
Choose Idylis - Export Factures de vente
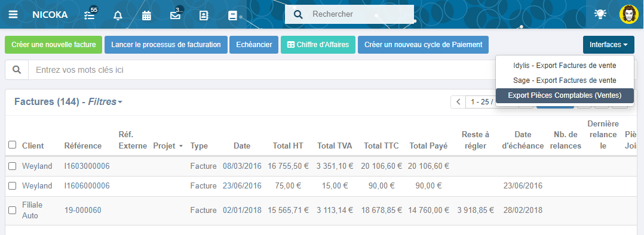pyautogui.click(x=565, y=65)
